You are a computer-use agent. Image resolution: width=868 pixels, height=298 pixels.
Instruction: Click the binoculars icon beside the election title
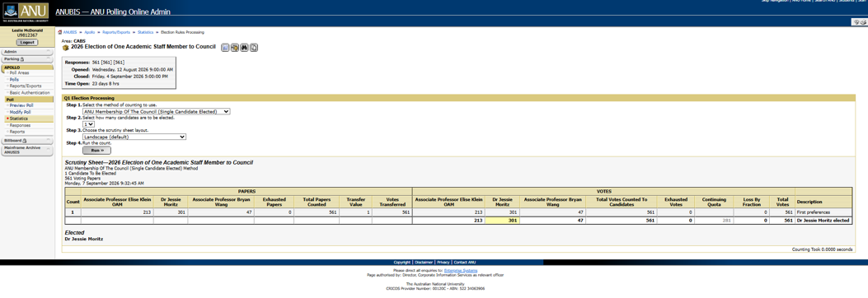tap(244, 48)
